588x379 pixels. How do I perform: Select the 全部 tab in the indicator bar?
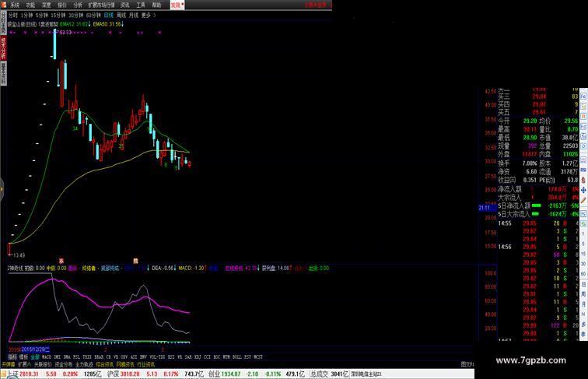[x=35, y=357]
